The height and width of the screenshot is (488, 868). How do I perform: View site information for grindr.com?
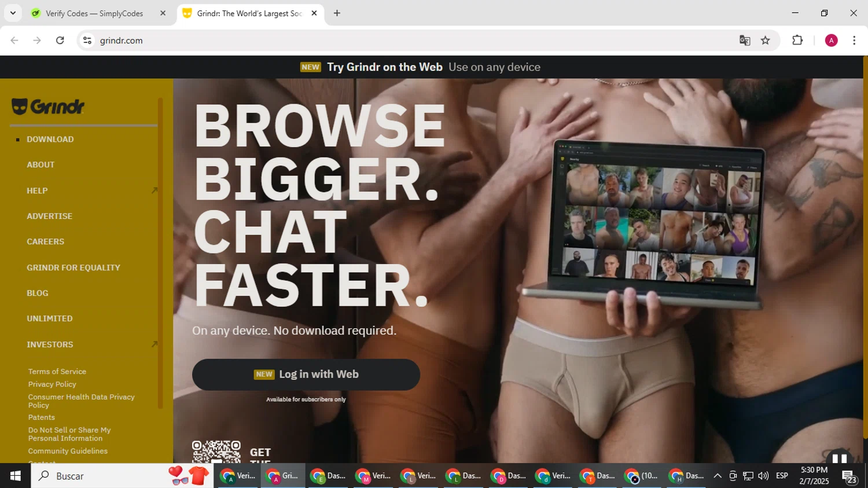87,41
